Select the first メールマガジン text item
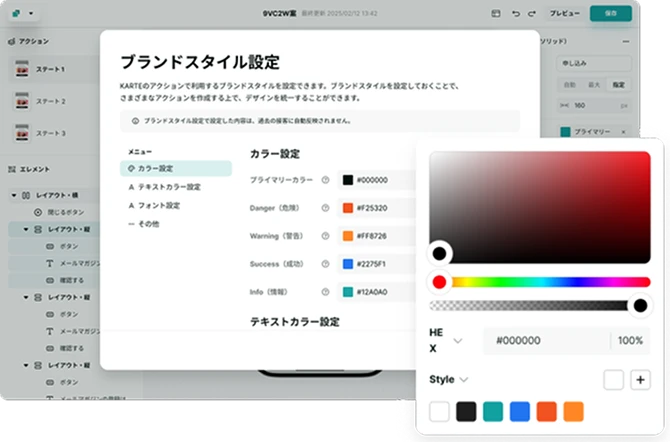The image size is (670, 442). pos(73,263)
